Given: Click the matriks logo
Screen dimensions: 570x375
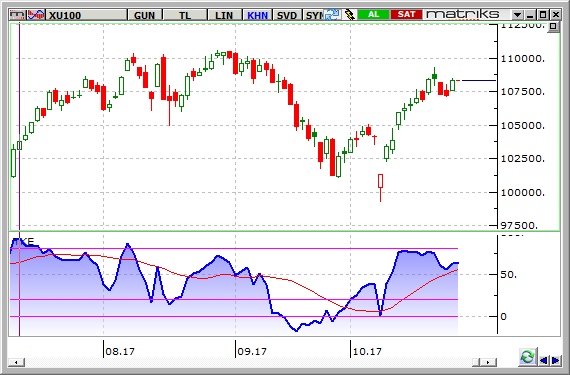Looking at the screenshot, I should click(x=462, y=15).
